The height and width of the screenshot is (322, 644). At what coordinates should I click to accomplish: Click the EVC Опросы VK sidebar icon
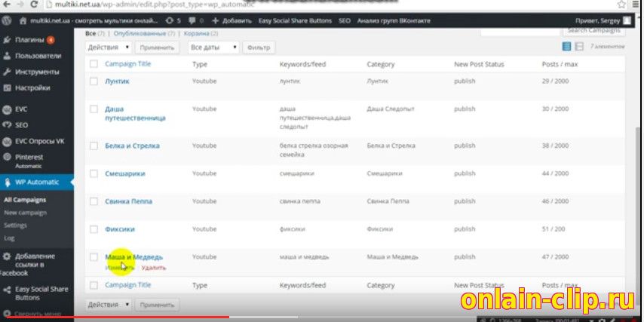pyautogui.click(x=7, y=141)
